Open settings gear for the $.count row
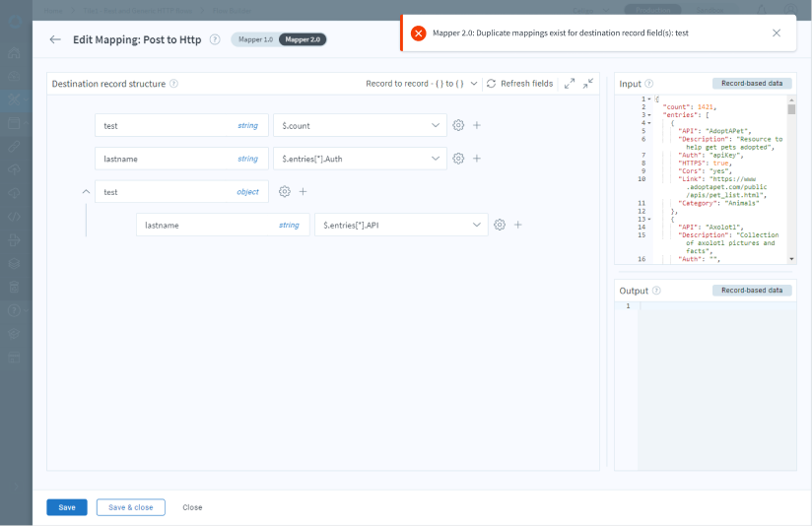 (458, 125)
